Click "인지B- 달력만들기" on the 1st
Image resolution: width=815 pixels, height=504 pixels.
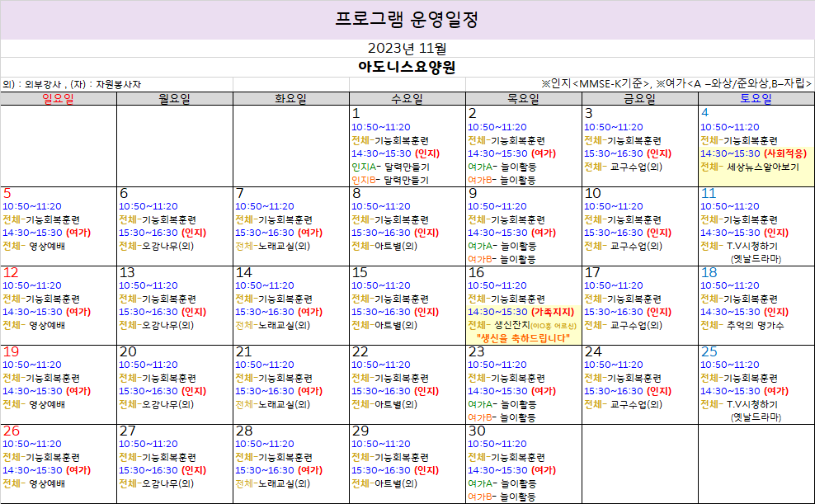point(390,181)
